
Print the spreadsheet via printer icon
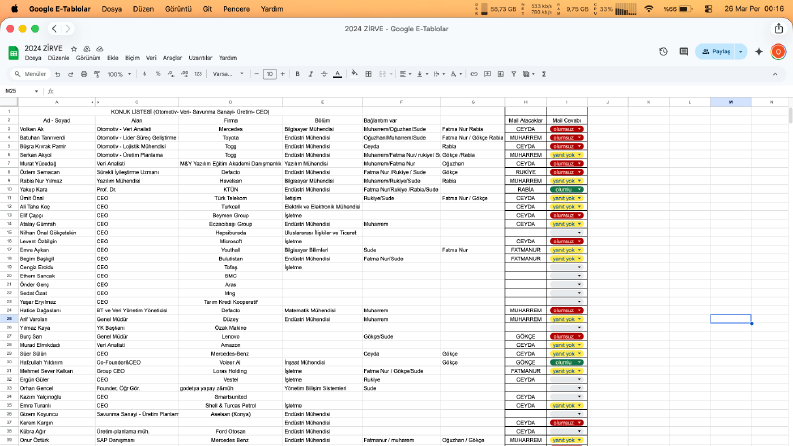click(x=84, y=74)
